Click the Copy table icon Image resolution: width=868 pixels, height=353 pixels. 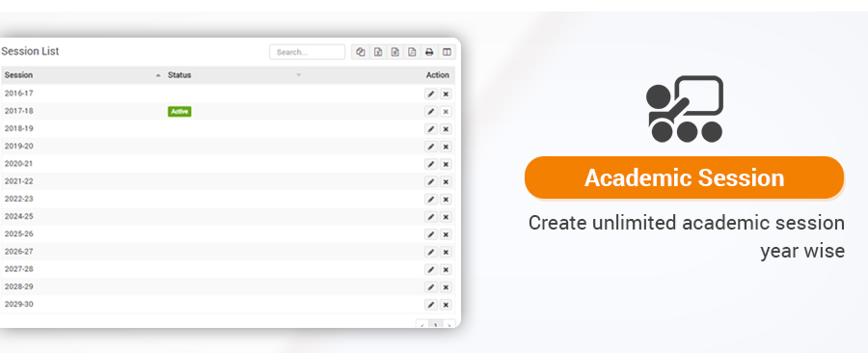[361, 52]
